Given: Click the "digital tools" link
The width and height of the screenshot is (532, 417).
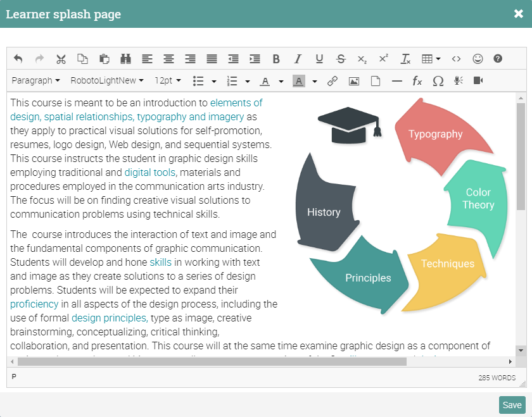Looking at the screenshot, I should click(x=150, y=172).
